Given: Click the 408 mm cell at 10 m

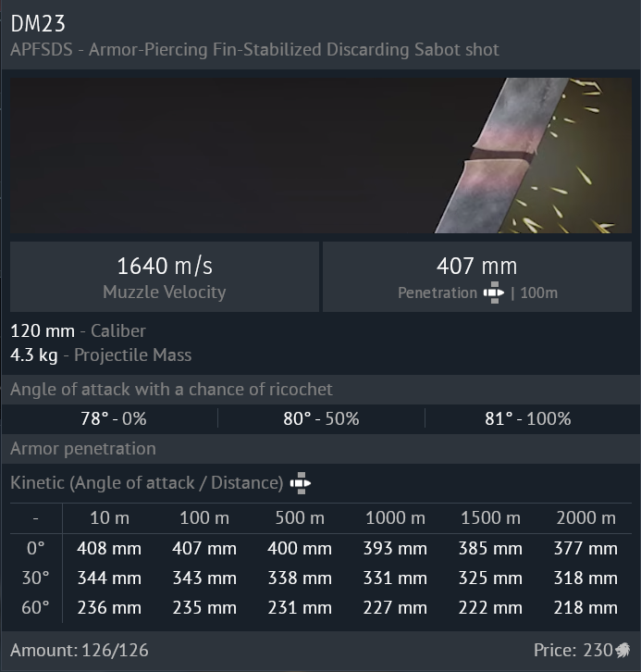Looking at the screenshot, I should pyautogui.click(x=109, y=549).
